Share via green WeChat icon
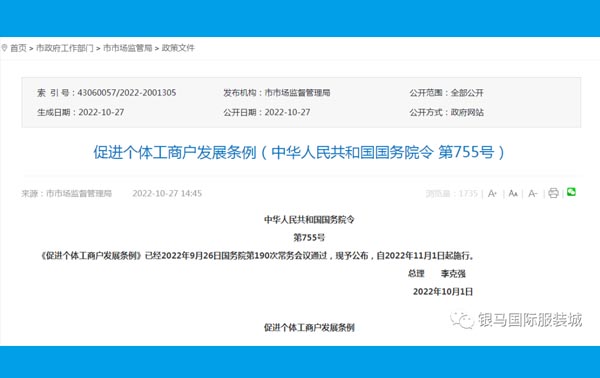The image size is (600, 378). click(x=571, y=192)
